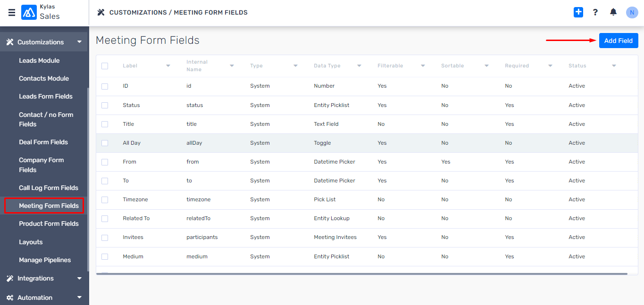Open Contacts Module in sidebar
Viewport: 644px width, 305px height.
tap(44, 78)
